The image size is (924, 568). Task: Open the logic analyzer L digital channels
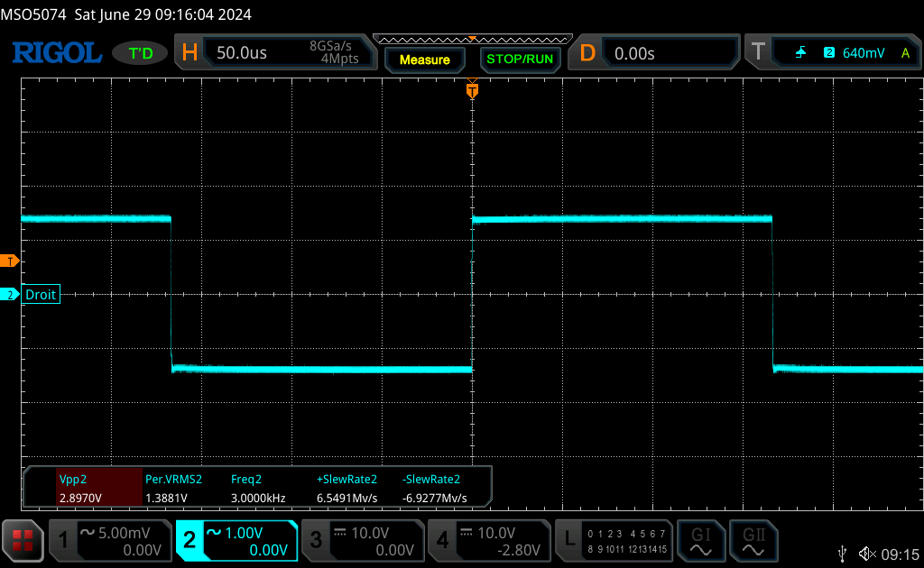(614, 540)
